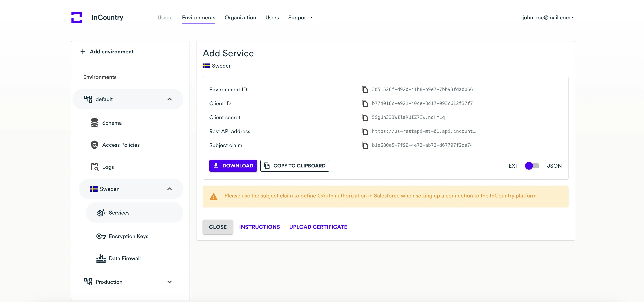644x302 pixels.
Task: Select the JSON format label
Action: click(554, 166)
